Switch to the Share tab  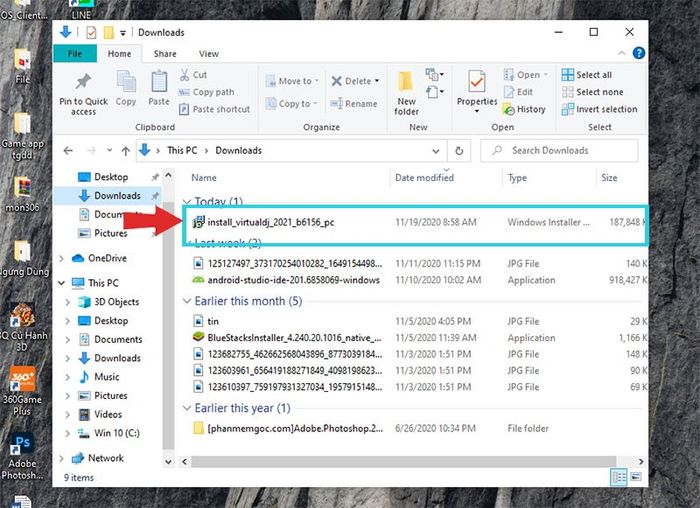(165, 54)
